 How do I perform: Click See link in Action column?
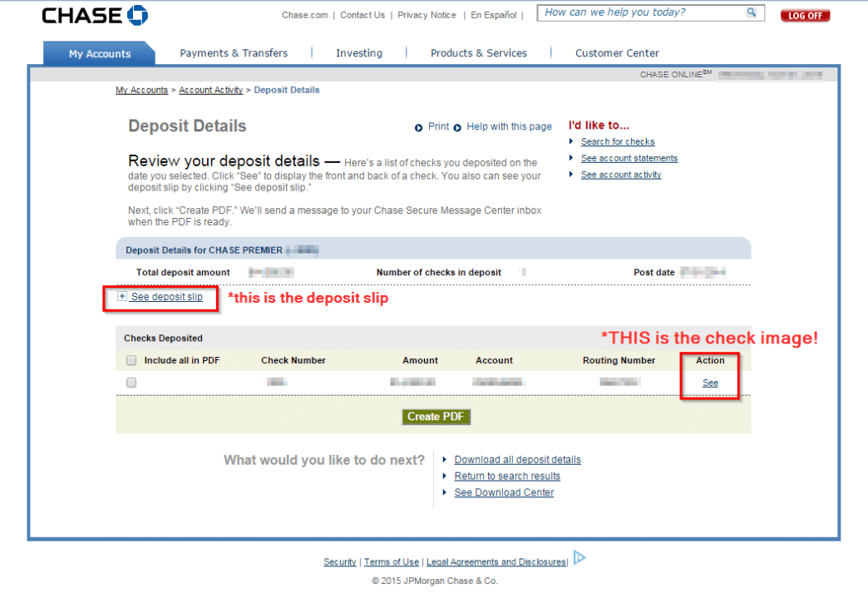(x=710, y=383)
